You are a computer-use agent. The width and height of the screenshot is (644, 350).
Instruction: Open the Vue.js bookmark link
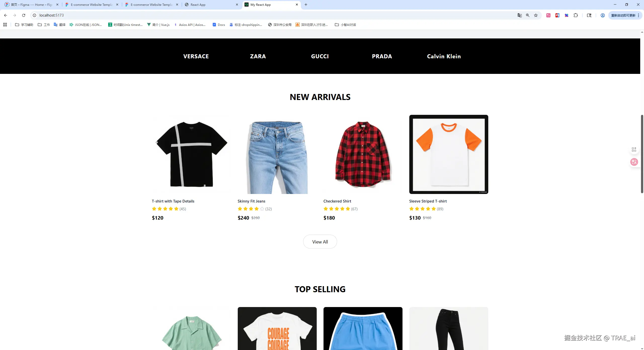click(x=158, y=25)
